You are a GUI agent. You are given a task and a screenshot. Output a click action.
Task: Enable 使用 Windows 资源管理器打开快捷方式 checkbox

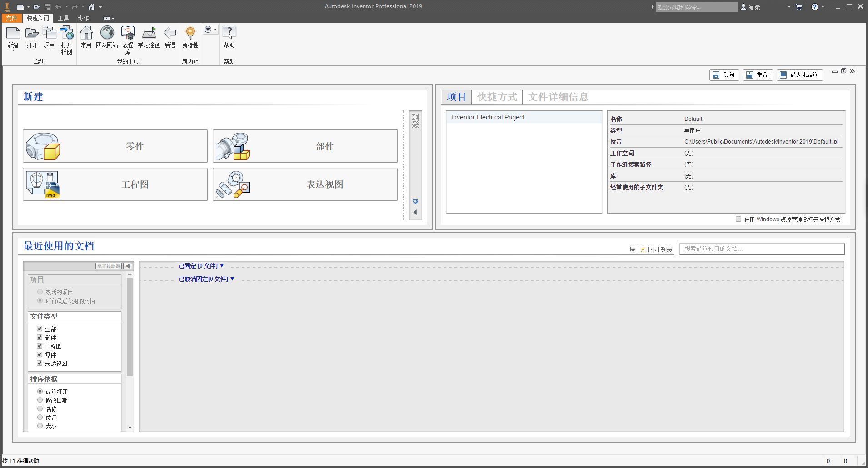(x=738, y=219)
